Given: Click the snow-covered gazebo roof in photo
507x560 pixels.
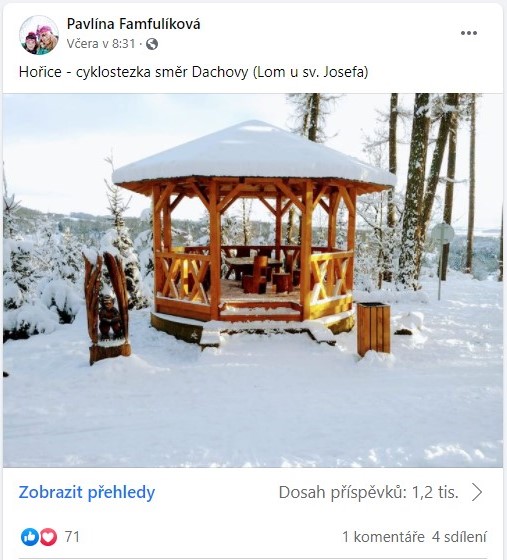Looking at the screenshot, I should (254, 154).
